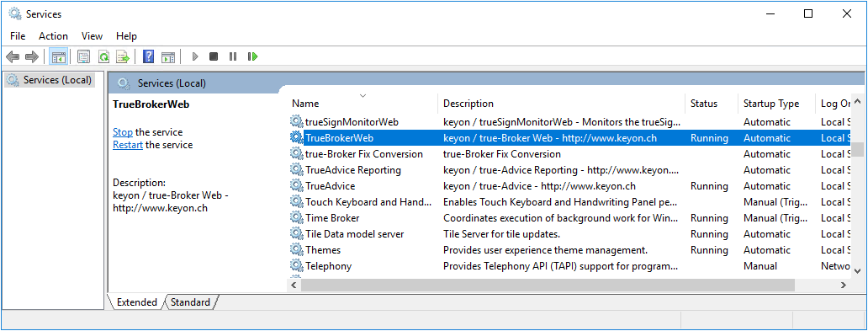868x331 pixels.
Task: Click gear icon of TrueBrokerWeb row
Action: (297, 137)
